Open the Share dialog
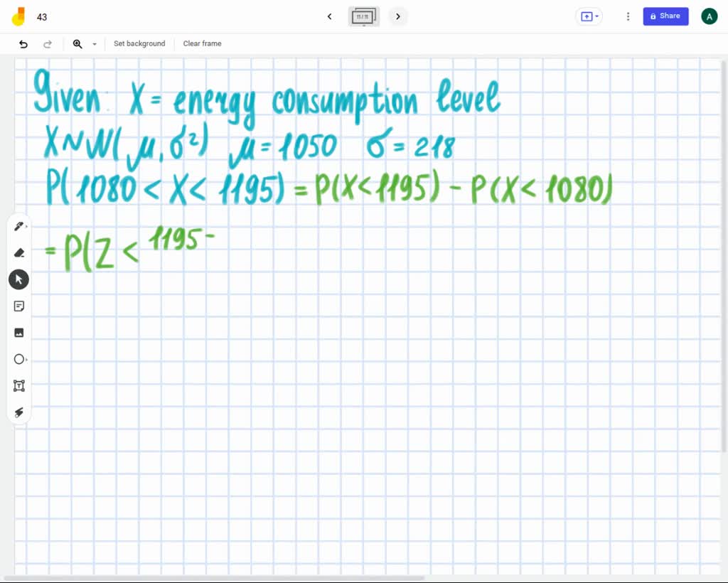The width and height of the screenshot is (728, 583). [665, 16]
